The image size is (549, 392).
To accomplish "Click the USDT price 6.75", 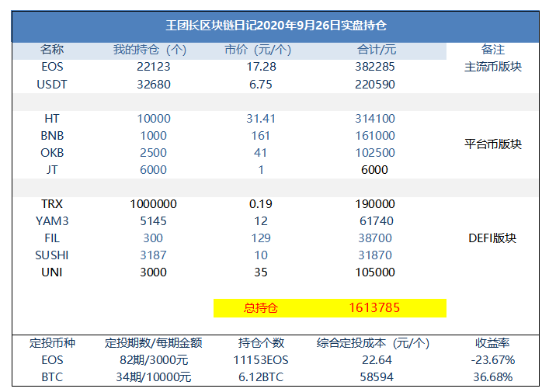I will [260, 85].
